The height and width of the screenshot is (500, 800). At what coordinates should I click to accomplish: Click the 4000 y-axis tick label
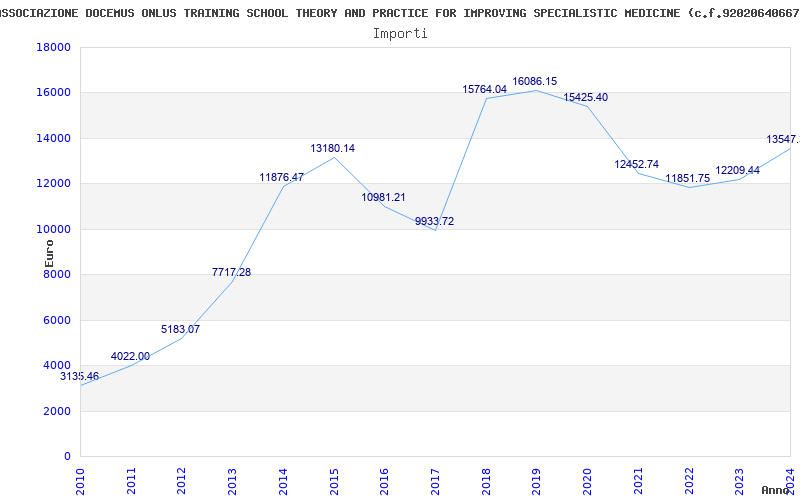57,366
